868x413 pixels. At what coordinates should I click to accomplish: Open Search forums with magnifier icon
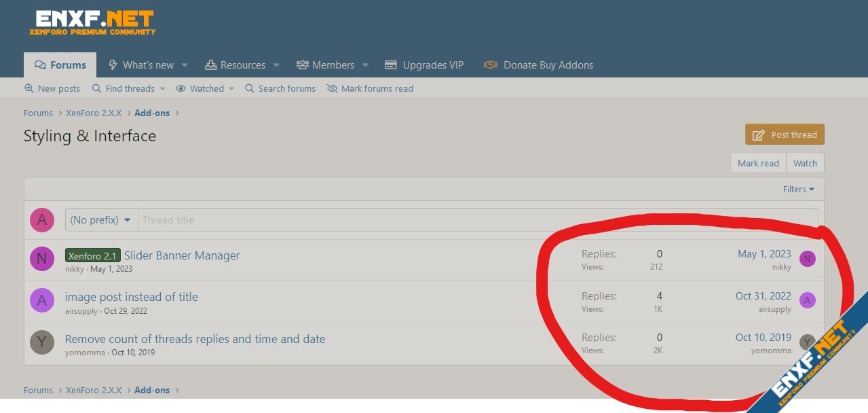pyautogui.click(x=280, y=88)
